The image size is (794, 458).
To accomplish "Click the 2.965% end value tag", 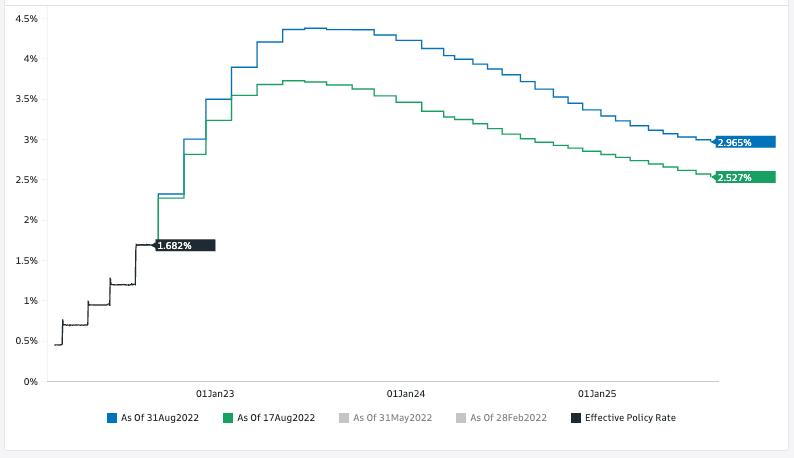I will [745, 142].
